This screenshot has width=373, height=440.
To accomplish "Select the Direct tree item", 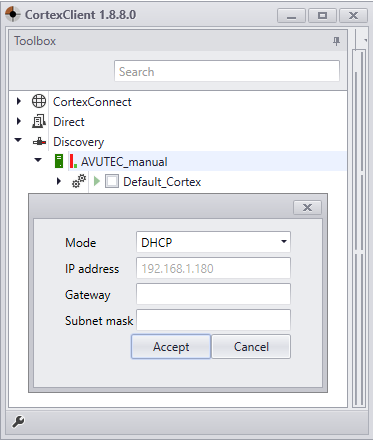I will [69, 122].
